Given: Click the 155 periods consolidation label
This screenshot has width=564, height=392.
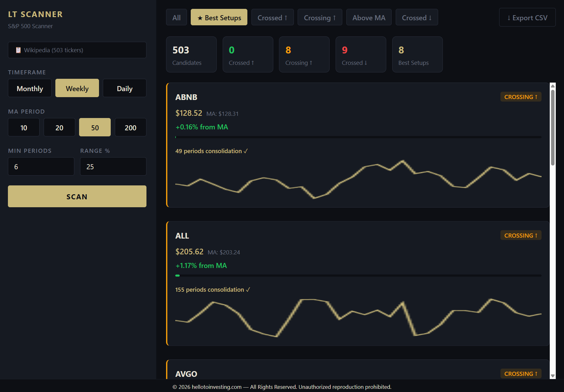Looking at the screenshot, I should [x=213, y=290].
